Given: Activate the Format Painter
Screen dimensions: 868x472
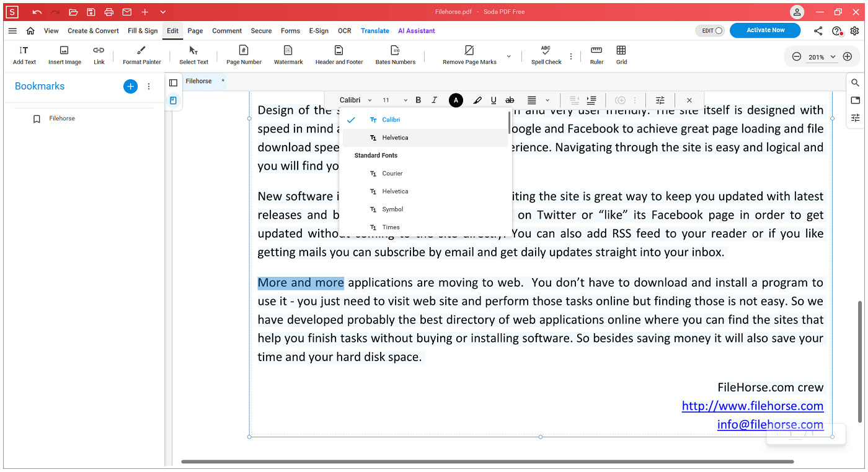Looking at the screenshot, I should pos(142,55).
